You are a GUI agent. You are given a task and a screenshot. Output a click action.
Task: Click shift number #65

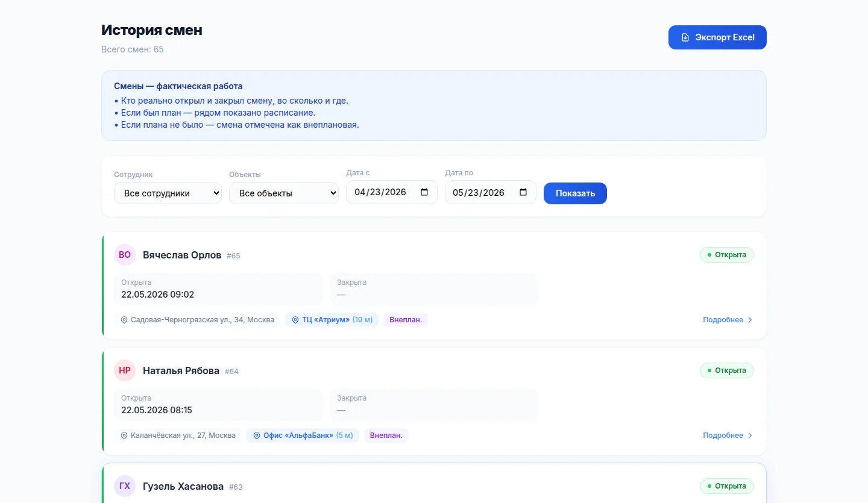[x=233, y=256]
